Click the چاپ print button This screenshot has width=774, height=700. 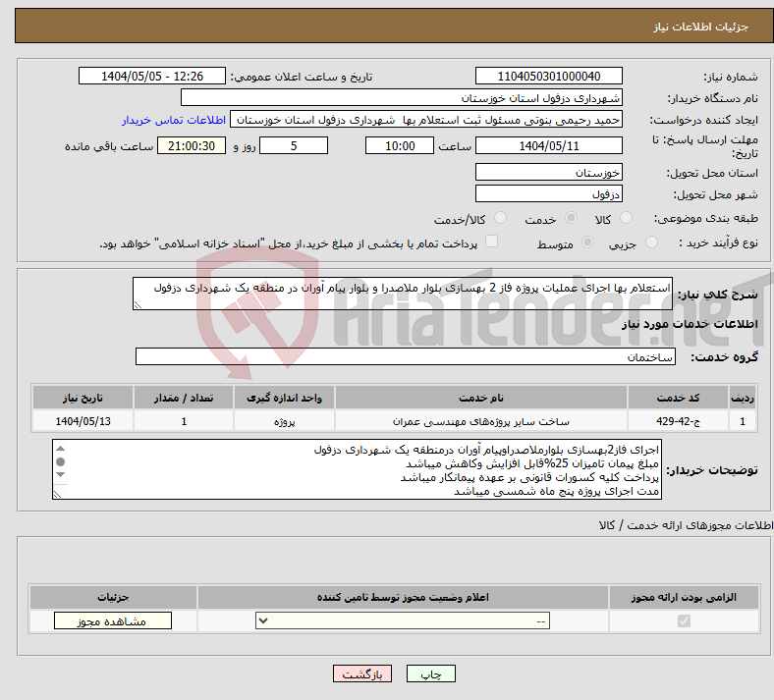point(431,673)
